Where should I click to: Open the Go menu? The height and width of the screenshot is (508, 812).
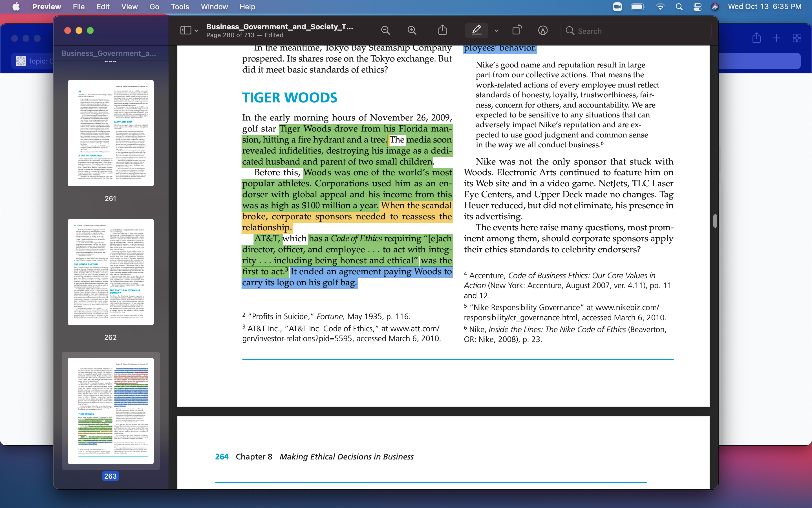pos(154,7)
